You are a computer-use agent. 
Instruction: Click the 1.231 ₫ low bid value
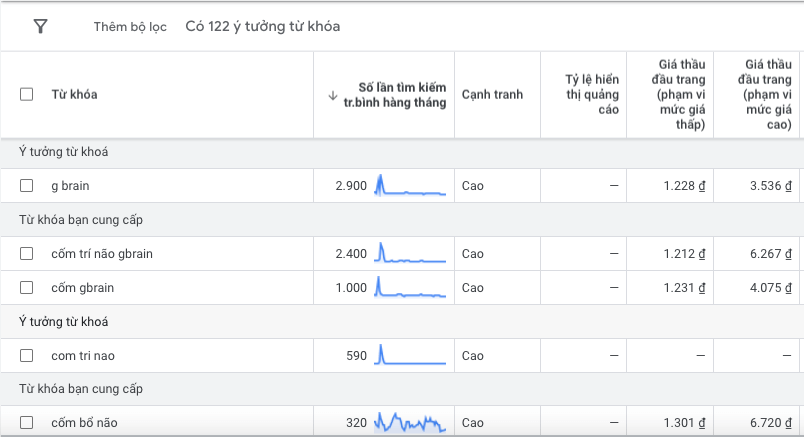pyautogui.click(x=685, y=288)
